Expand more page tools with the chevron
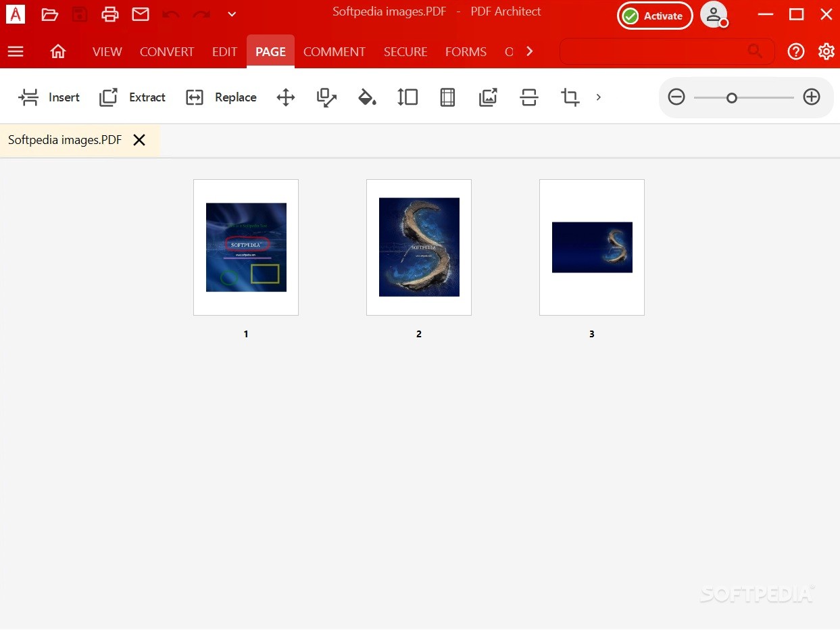840x630 pixels. pyautogui.click(x=598, y=97)
